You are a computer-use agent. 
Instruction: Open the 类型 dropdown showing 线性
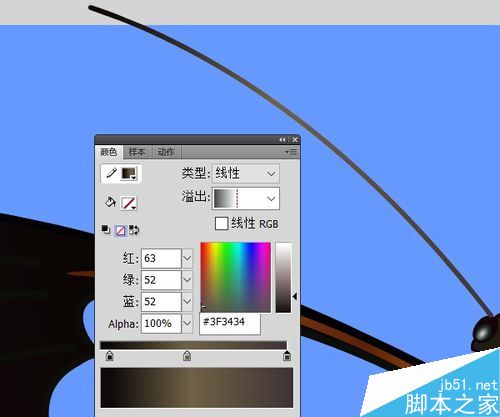tap(246, 173)
